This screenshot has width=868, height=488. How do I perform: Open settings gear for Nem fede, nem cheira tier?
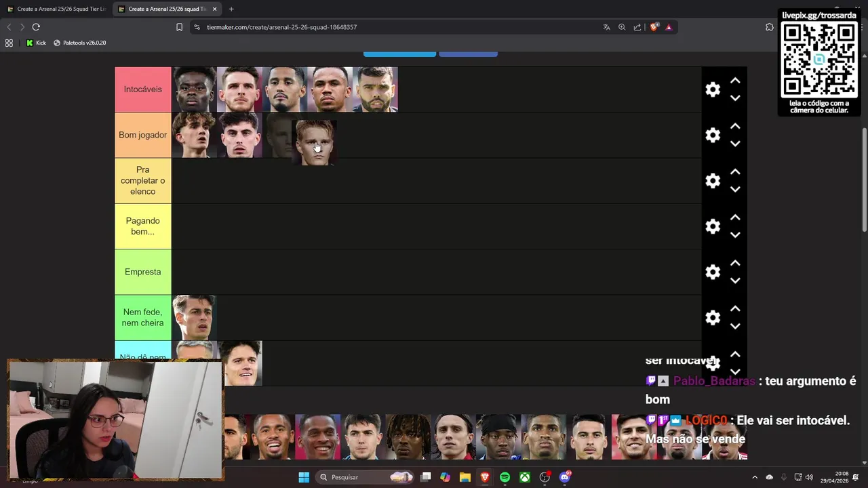click(x=713, y=318)
